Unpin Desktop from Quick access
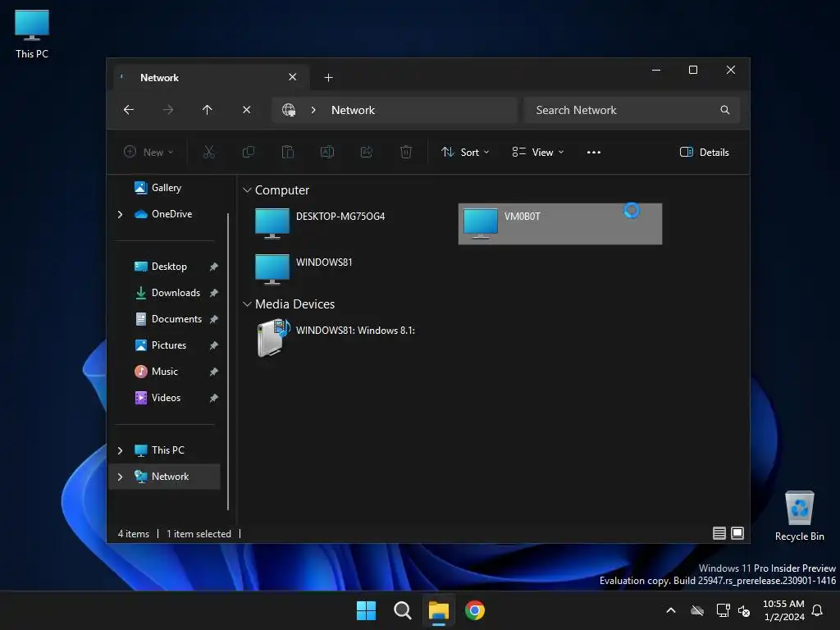This screenshot has width=840, height=630. point(214,267)
